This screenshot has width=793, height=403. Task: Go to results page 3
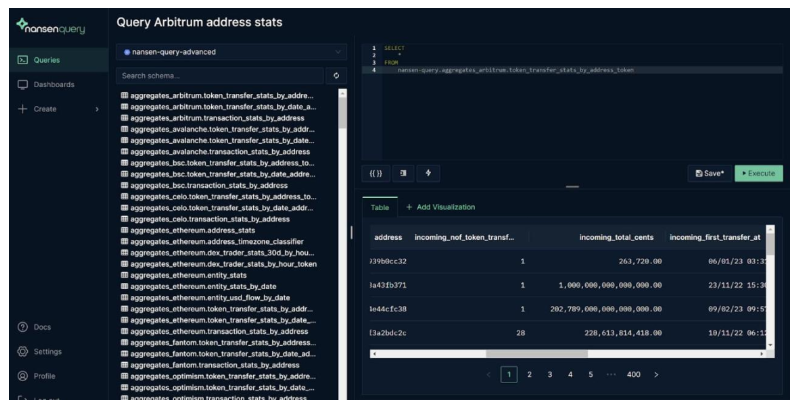550,375
